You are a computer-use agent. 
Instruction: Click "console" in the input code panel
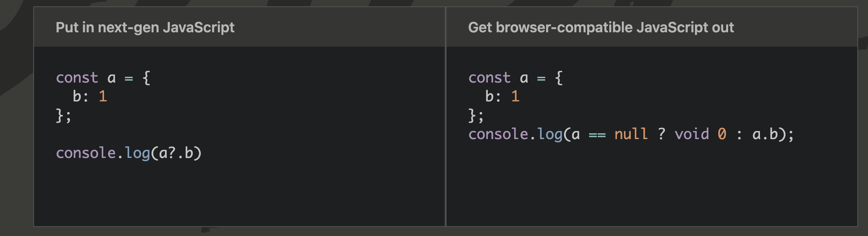coord(86,153)
